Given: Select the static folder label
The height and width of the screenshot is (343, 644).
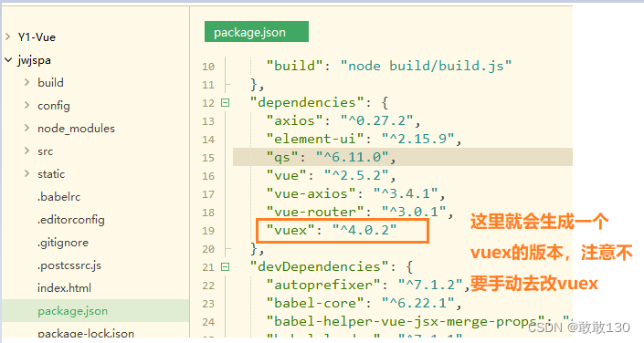Looking at the screenshot, I should (51, 174).
